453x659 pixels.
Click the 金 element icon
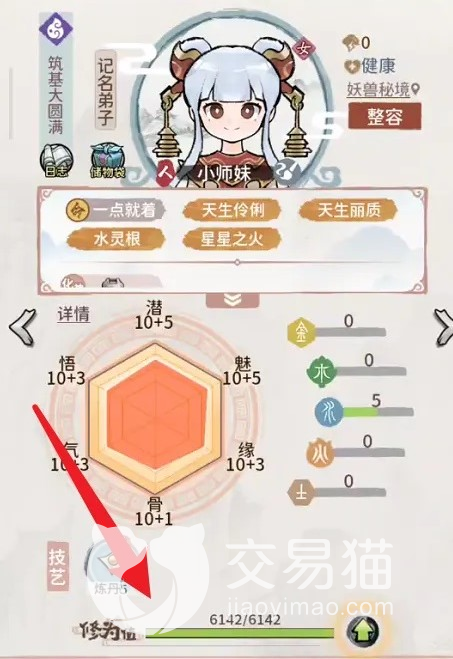coord(301,332)
